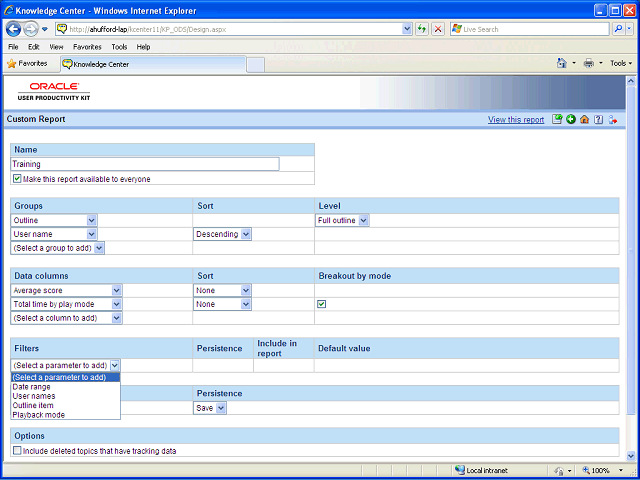The width and height of the screenshot is (640, 480).
Task: Open the User name group dropdown
Action: (x=54, y=234)
